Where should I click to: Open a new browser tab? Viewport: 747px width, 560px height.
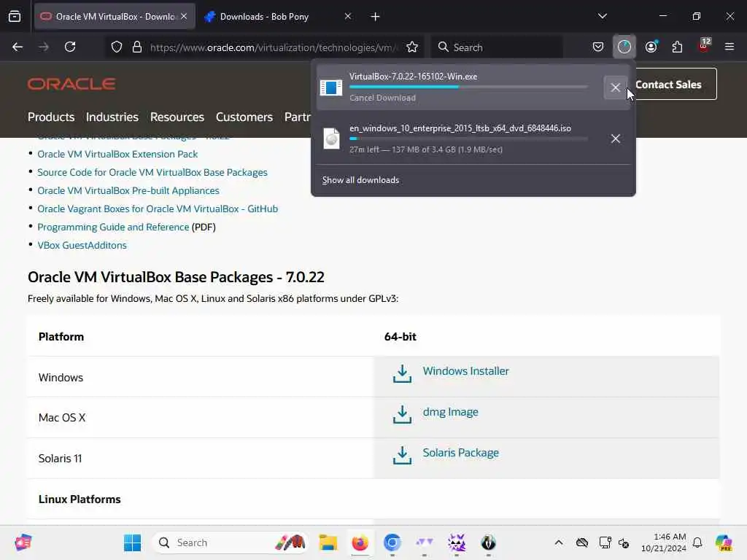375,17
